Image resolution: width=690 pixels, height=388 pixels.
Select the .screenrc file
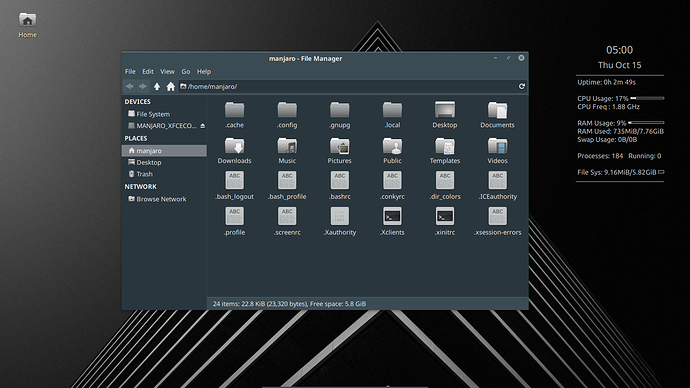point(287,221)
